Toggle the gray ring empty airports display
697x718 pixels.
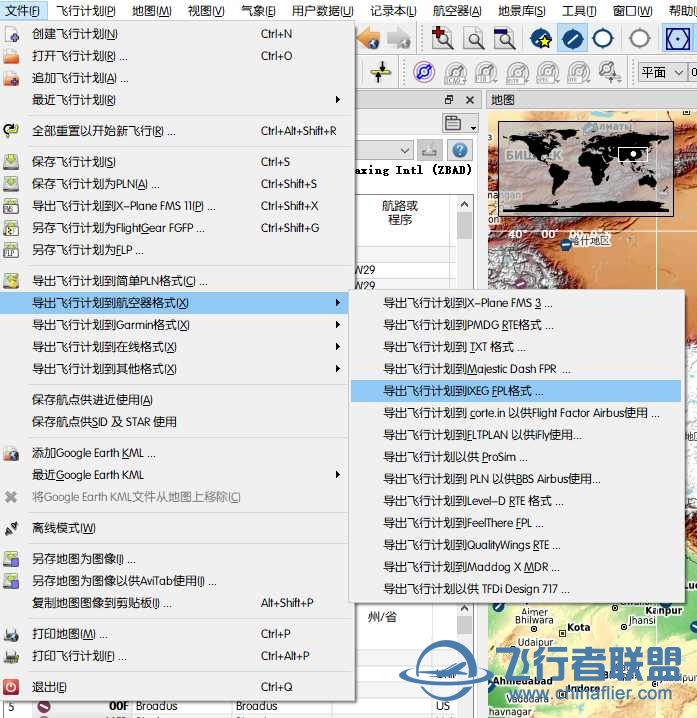click(x=639, y=38)
